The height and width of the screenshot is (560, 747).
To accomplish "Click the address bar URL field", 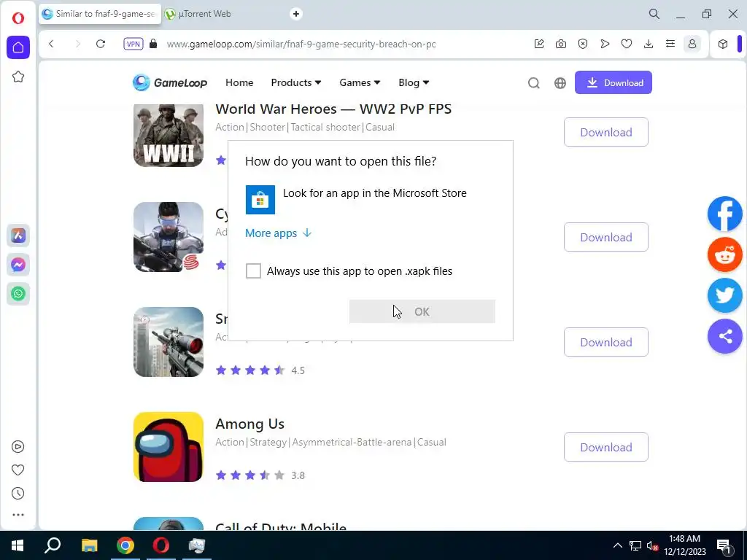I will tap(301, 44).
